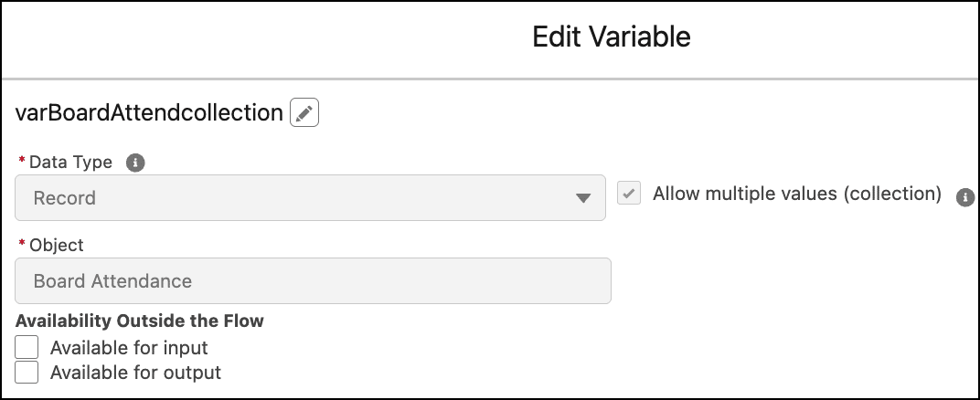Click the Available for output label
Viewport: 980px width, 400px height.
click(x=135, y=373)
